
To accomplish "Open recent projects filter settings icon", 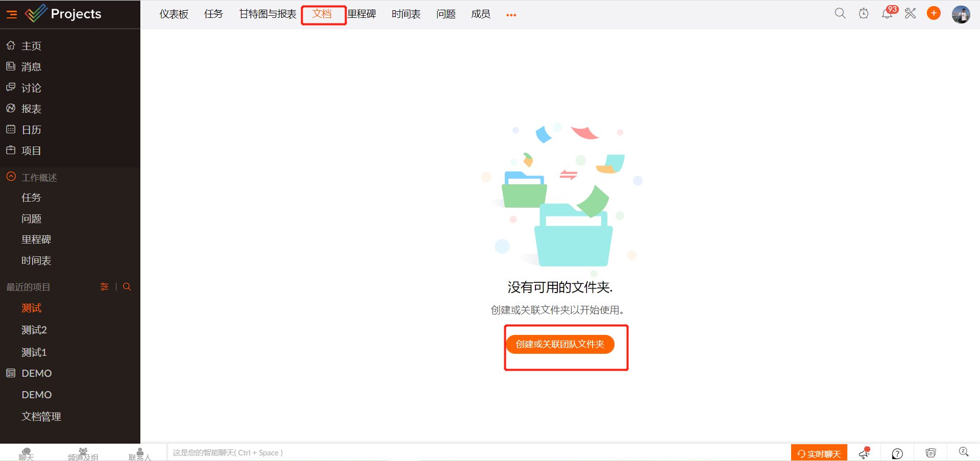I will point(105,287).
